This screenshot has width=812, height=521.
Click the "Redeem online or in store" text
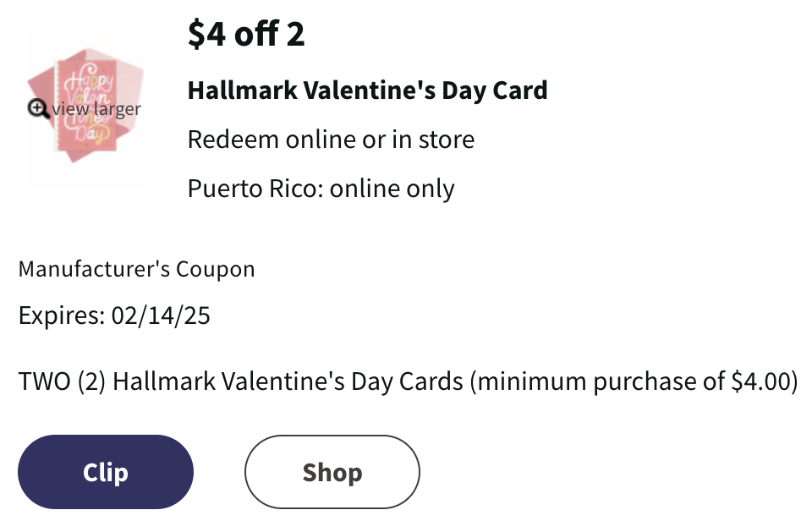click(331, 139)
